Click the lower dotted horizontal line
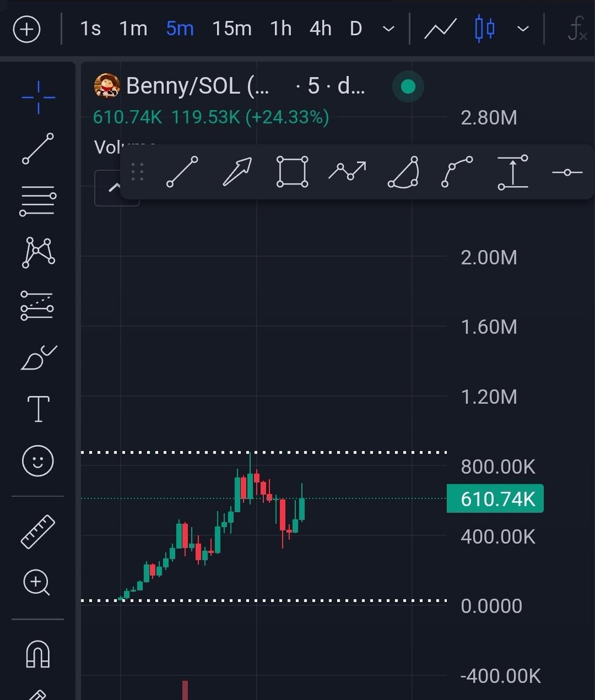 [264, 600]
